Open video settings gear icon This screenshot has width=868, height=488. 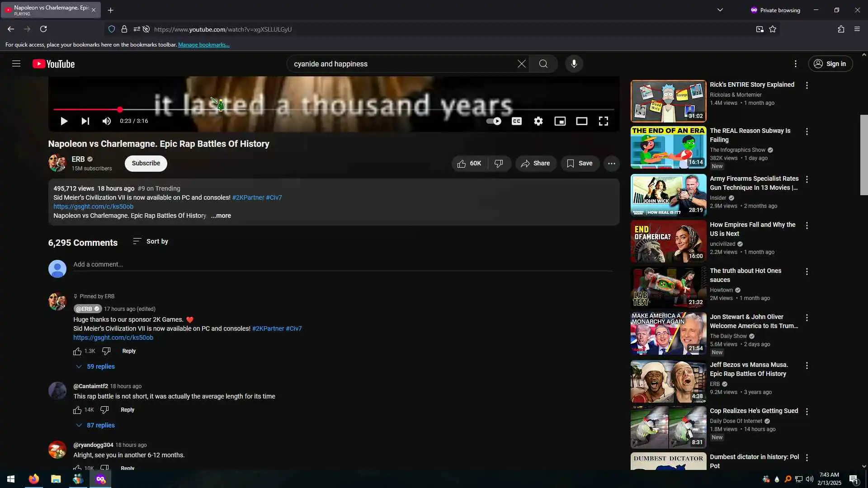[x=538, y=121]
